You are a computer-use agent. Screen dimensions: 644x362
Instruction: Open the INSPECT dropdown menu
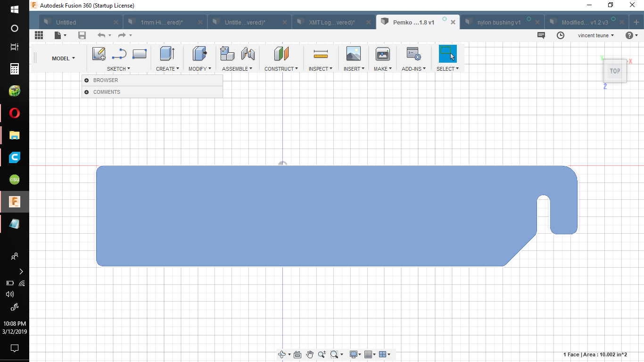point(321,69)
